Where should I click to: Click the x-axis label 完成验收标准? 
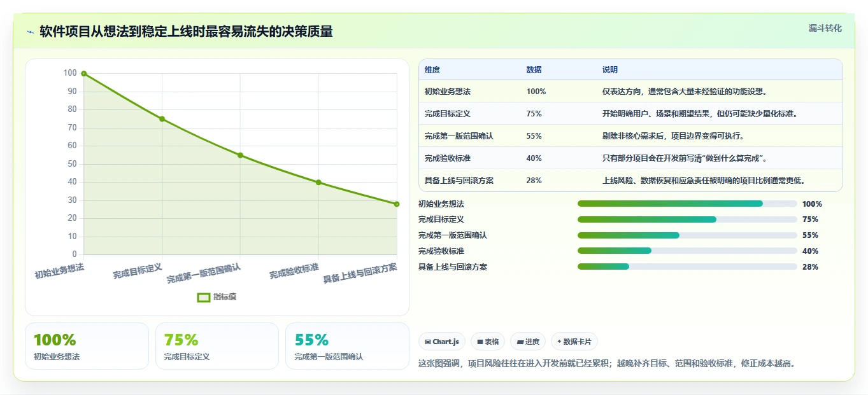(x=294, y=272)
